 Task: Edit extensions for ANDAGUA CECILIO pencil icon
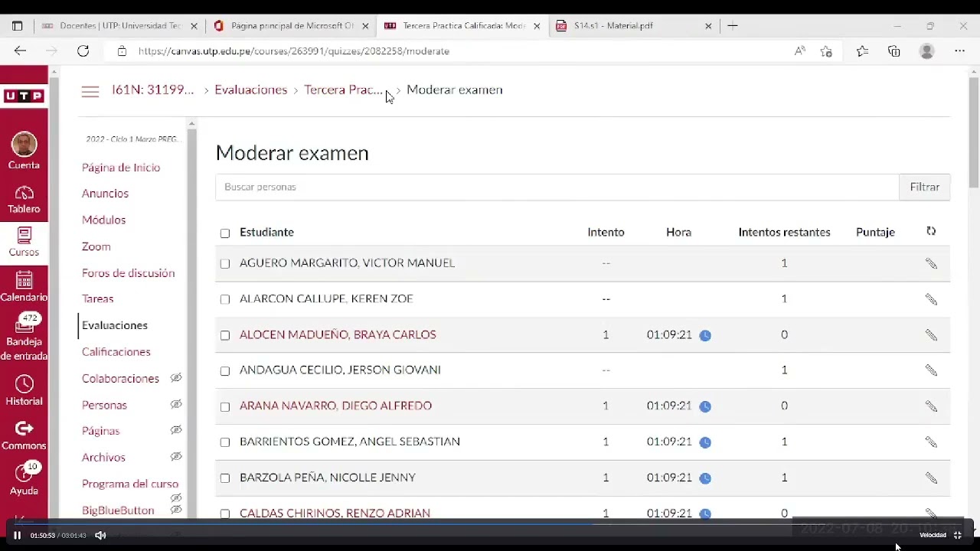tap(931, 370)
